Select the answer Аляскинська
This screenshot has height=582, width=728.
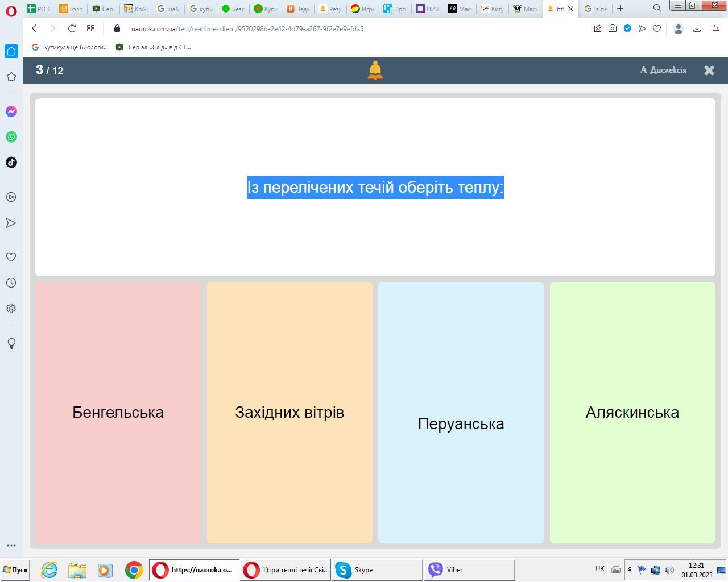coord(632,412)
